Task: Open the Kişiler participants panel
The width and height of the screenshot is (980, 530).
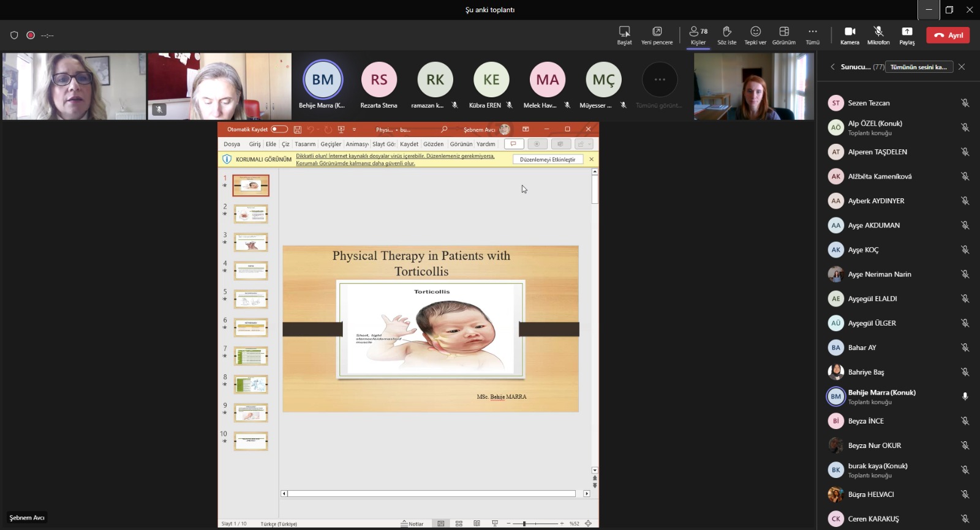Action: pyautogui.click(x=698, y=35)
